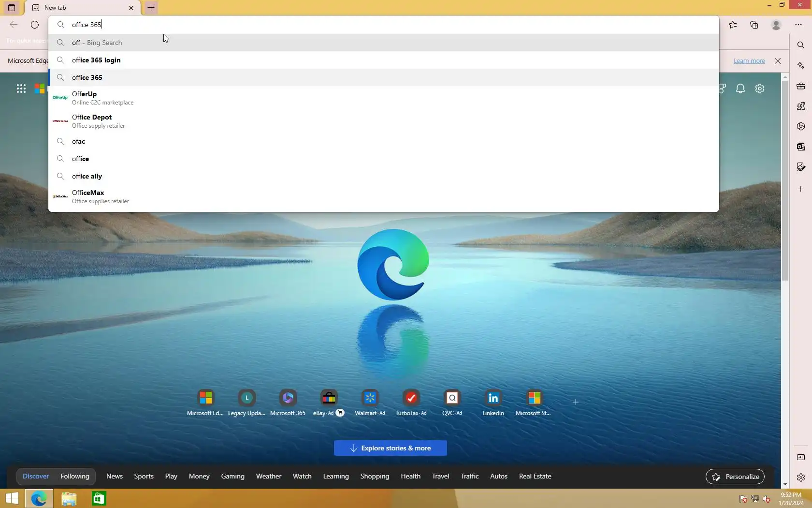
Task: Open File Explorer from taskbar
Action: coord(69,498)
